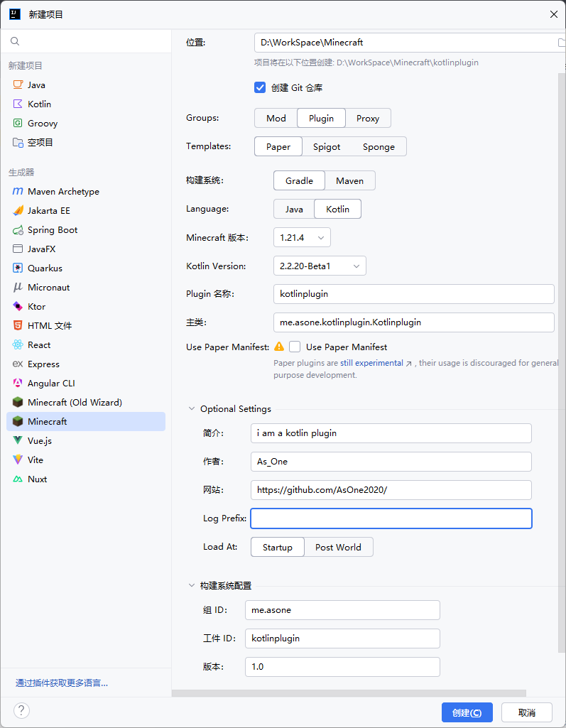Enable the Use Paper Manifest checkbox
Viewport: 566px width, 728px height.
(295, 347)
